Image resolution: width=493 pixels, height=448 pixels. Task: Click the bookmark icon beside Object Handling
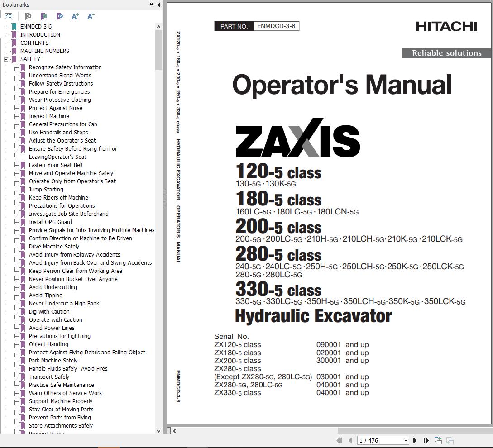[x=23, y=344]
